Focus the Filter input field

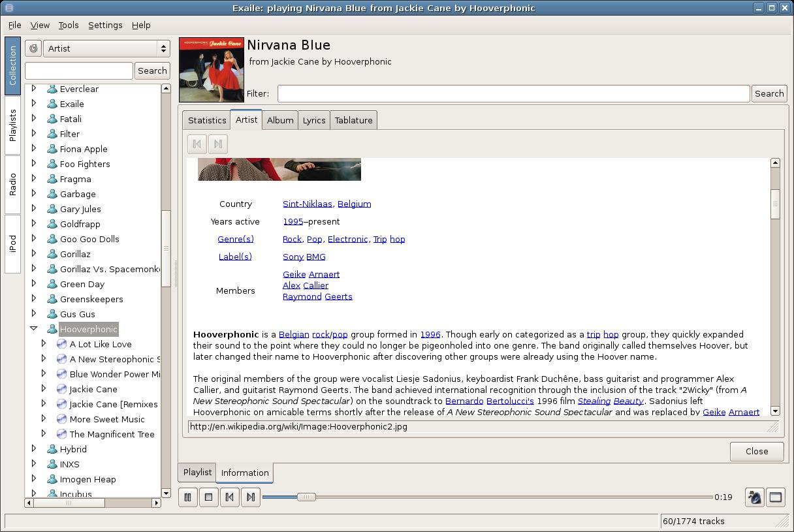tap(514, 93)
